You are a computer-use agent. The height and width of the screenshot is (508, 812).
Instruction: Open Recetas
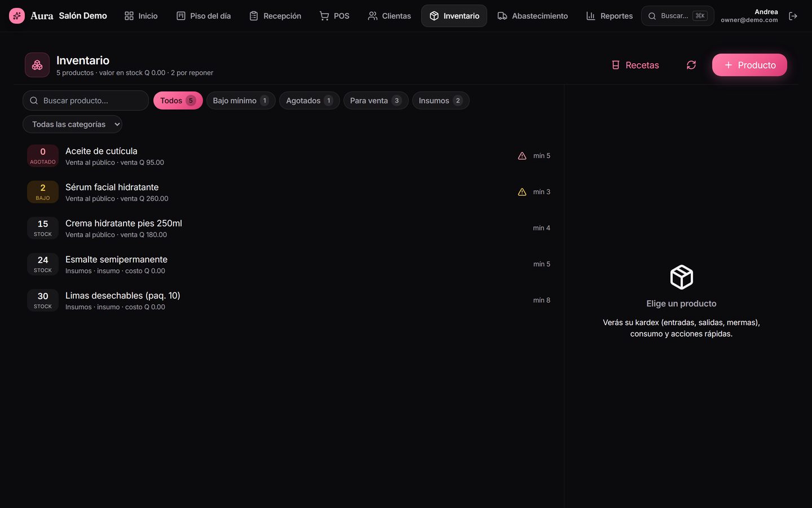pyautogui.click(x=636, y=65)
